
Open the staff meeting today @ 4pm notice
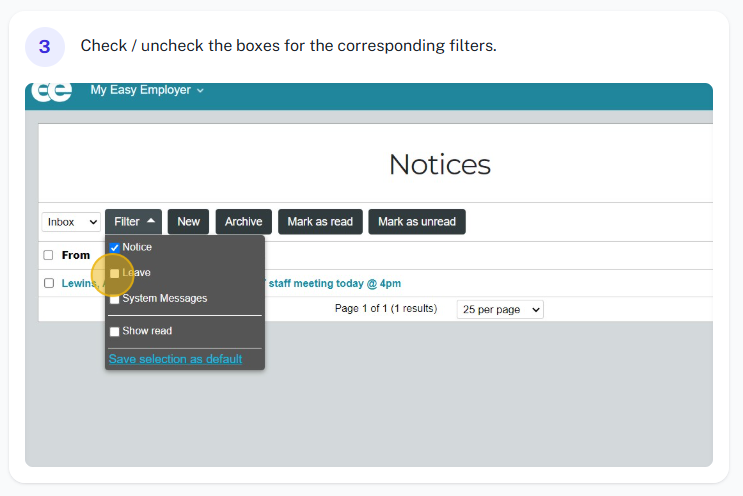pyautogui.click(x=335, y=283)
